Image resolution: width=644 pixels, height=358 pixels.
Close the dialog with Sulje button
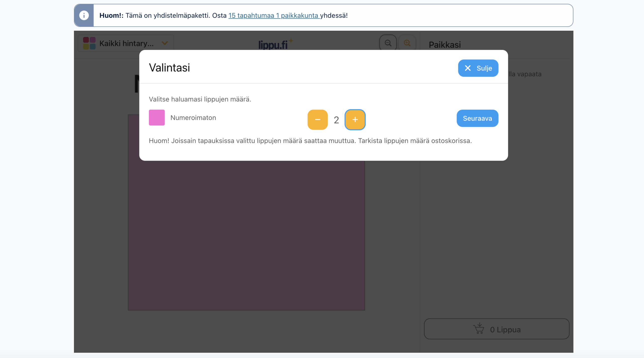coord(478,68)
